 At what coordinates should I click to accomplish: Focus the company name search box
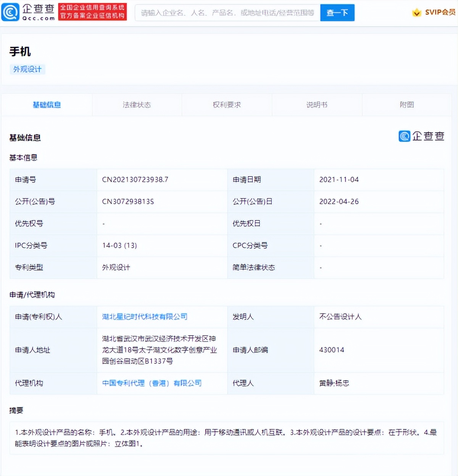tap(227, 13)
